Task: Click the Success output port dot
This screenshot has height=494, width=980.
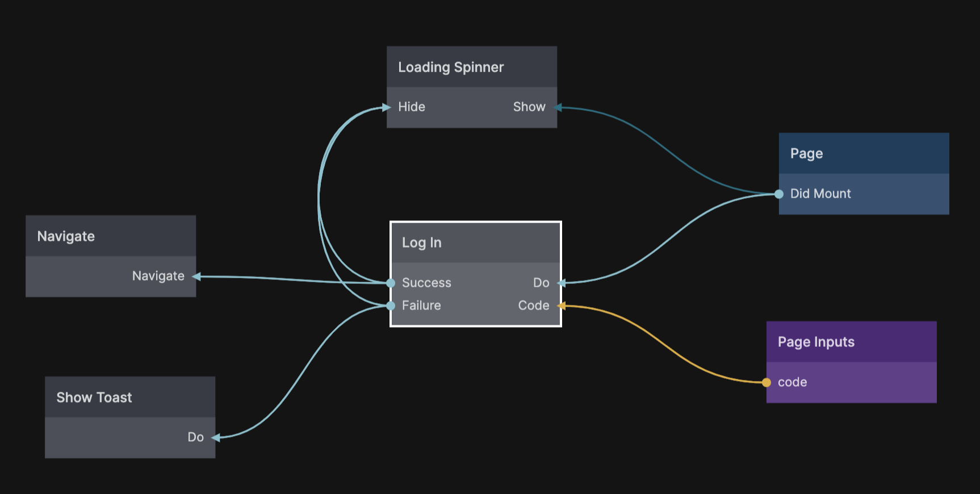Action: 391,283
